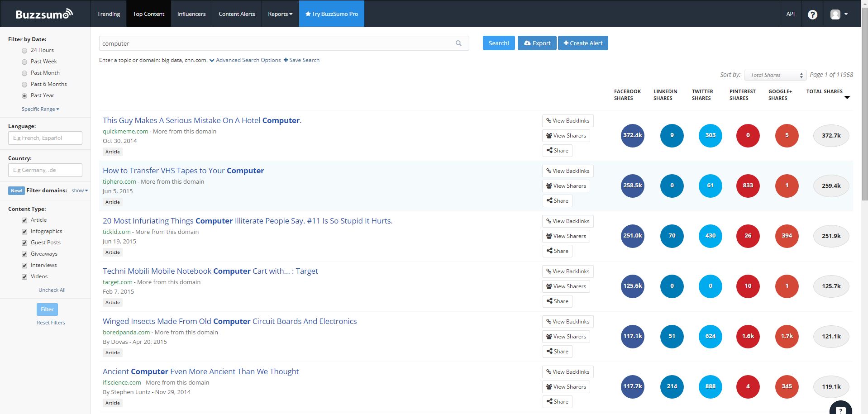Open the round help chat bubble
868x414 pixels.
click(840, 409)
